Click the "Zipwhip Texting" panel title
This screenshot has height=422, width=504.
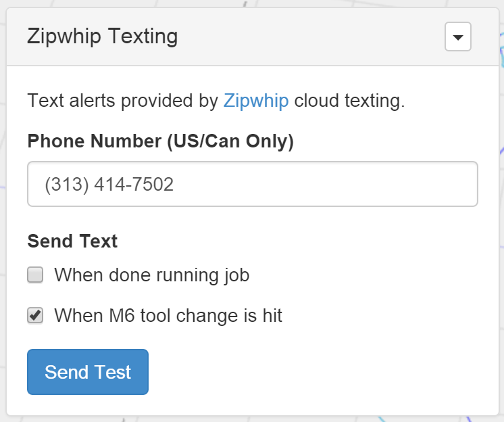tap(102, 37)
